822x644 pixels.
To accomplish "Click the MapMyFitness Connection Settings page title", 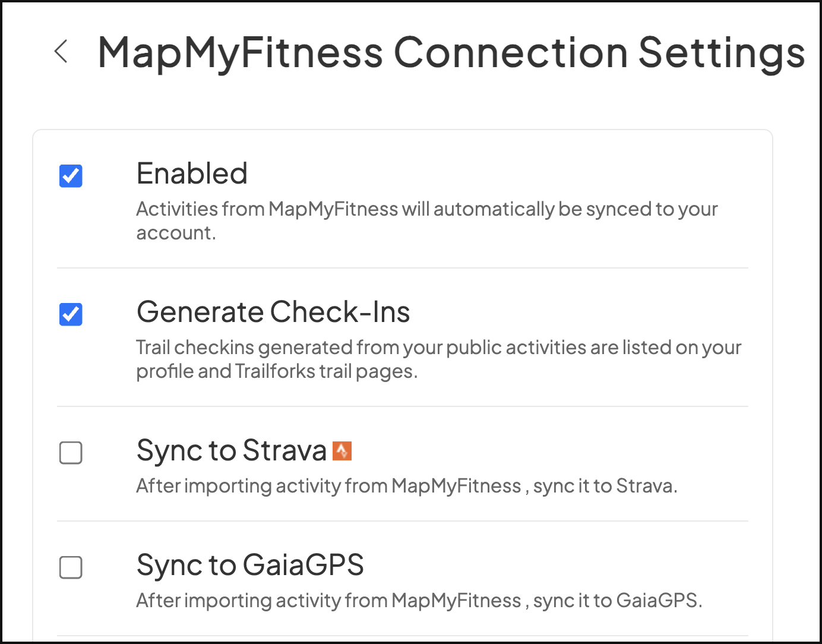I will pyautogui.click(x=451, y=52).
